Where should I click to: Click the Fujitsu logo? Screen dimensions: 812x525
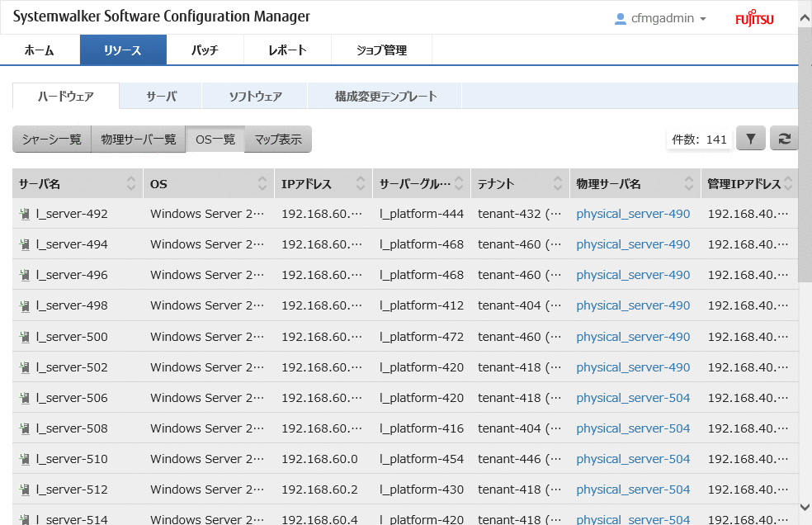[754, 19]
